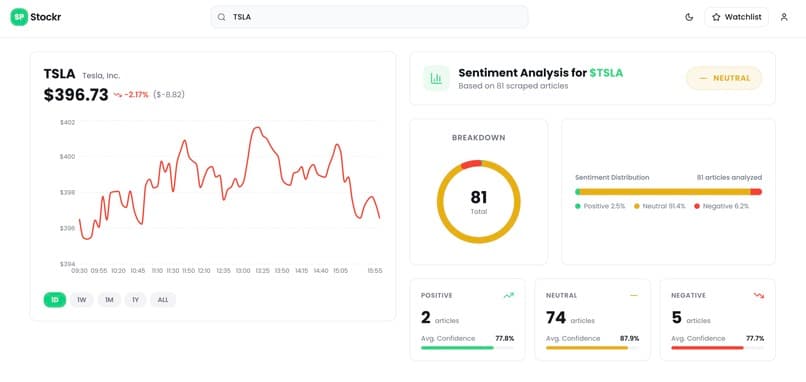This screenshot has height=382, width=806.
Task: Click the Stockr green logo icon
Action: (19, 17)
